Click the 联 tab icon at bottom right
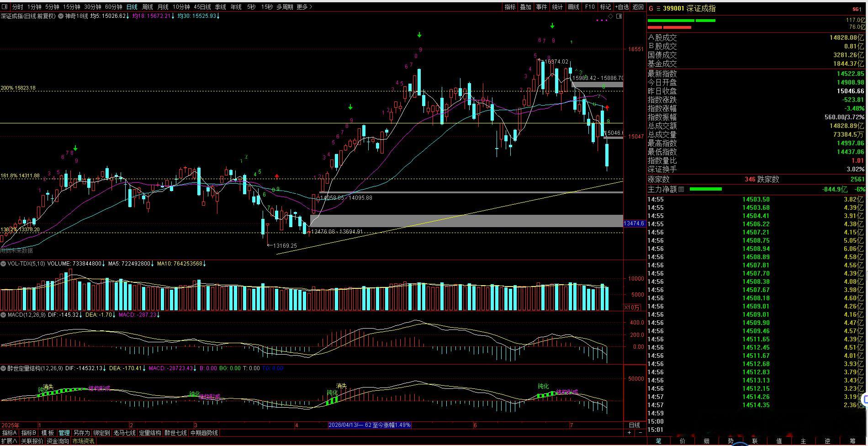Screen dimensions: 868x446 click(755, 441)
